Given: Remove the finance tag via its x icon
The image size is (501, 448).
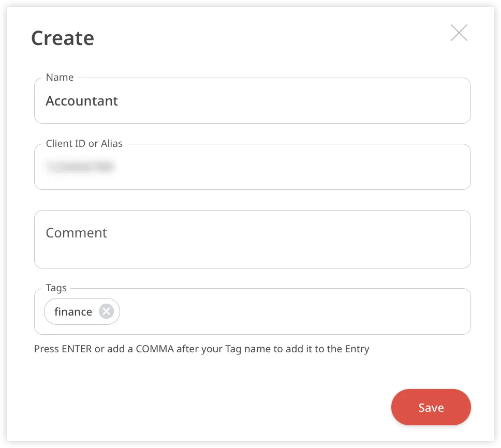Looking at the screenshot, I should coord(106,311).
